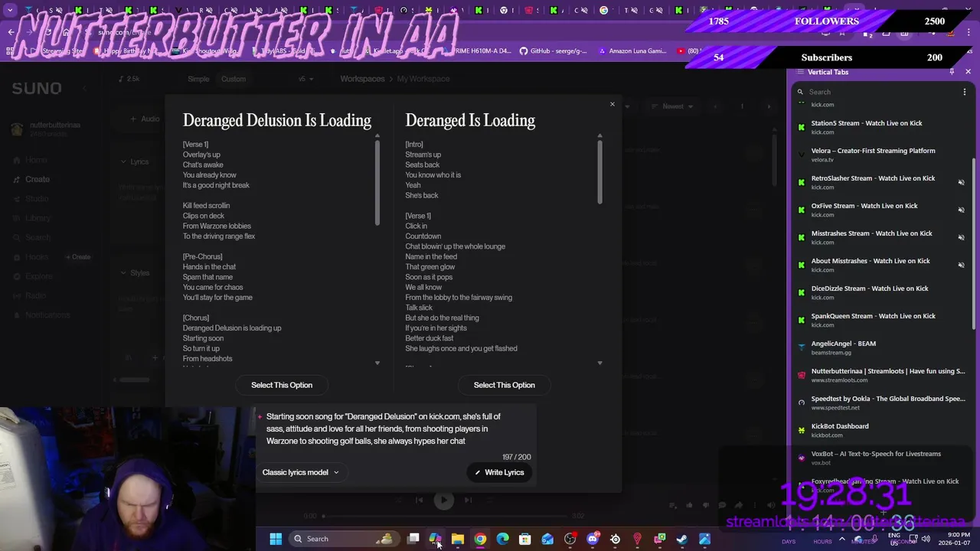The width and height of the screenshot is (980, 551).
Task: Click the down arrow of right lyrics scrollbar
Action: click(599, 363)
